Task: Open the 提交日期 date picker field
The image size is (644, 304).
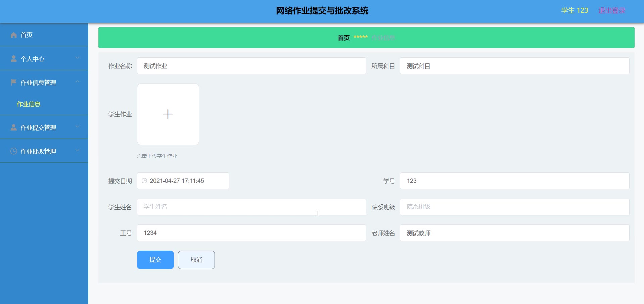Action: [x=183, y=181]
